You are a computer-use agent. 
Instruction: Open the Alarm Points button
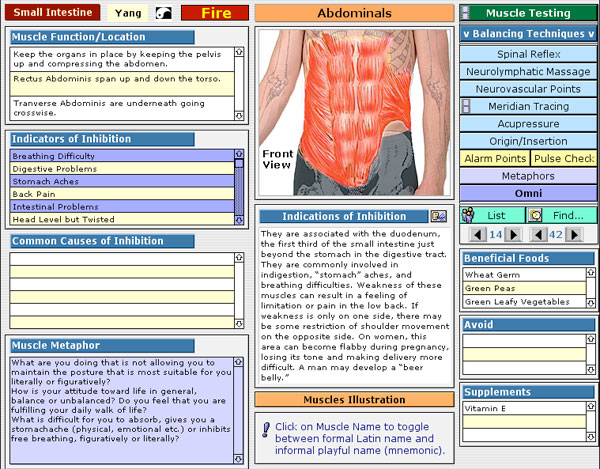click(495, 158)
